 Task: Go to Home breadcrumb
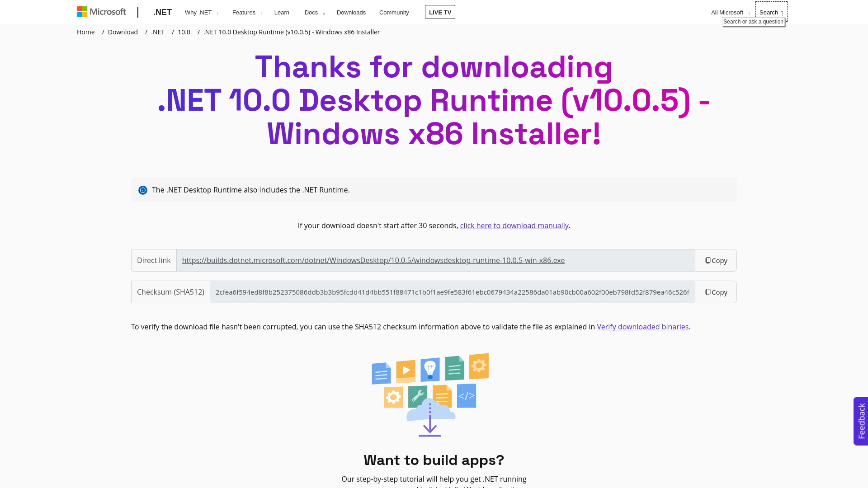point(86,32)
